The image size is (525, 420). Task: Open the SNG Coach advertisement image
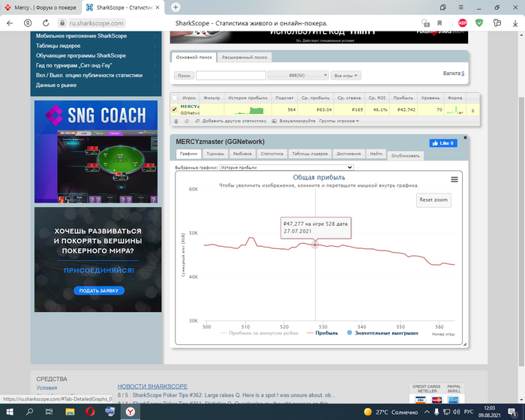(x=96, y=151)
